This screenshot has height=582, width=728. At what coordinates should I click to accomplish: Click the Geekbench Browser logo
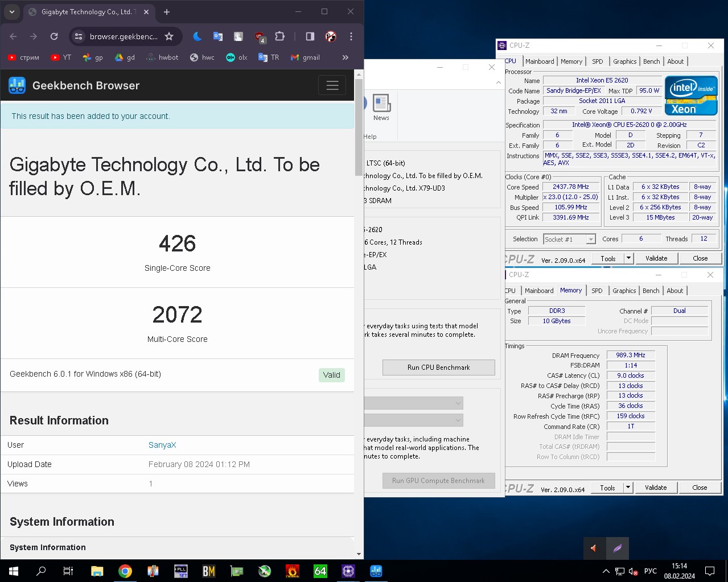pos(17,85)
